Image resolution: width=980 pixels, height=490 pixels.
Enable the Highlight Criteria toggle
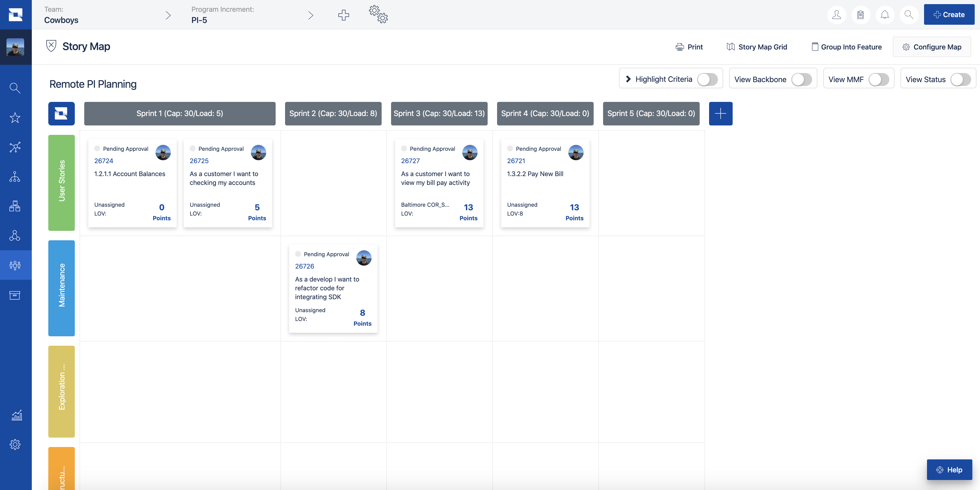[707, 80]
